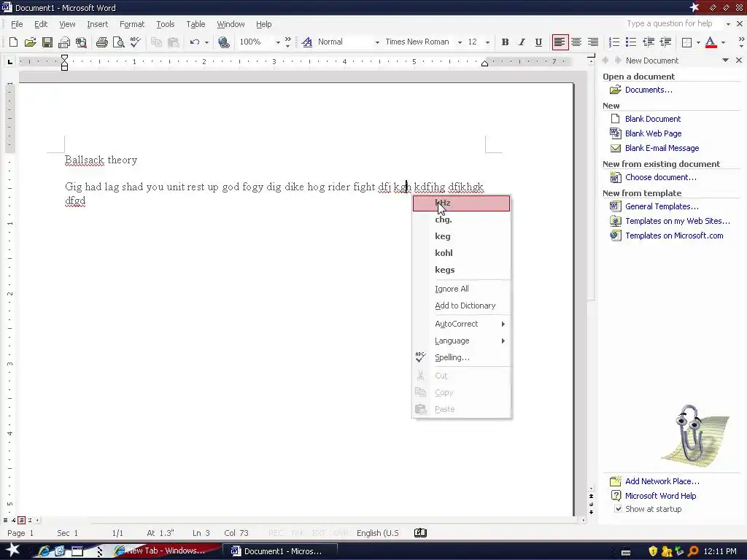Run Spelling and Grammar check from toolbar
Image resolution: width=747 pixels, height=560 pixels.
pyautogui.click(x=135, y=42)
